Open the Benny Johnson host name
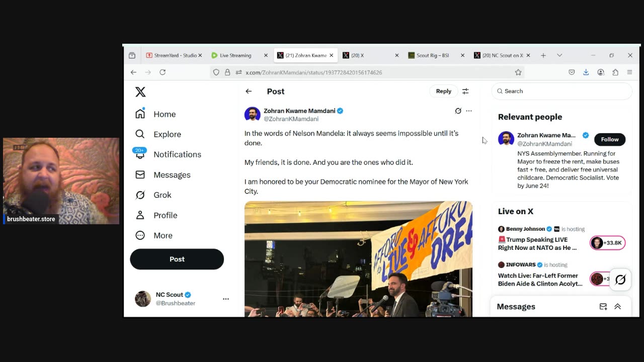 [x=525, y=229]
